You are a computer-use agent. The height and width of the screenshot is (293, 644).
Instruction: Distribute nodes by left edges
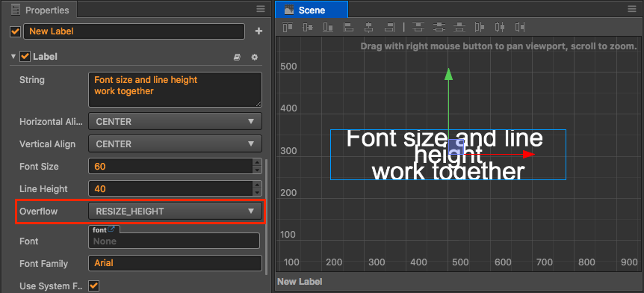[480, 27]
